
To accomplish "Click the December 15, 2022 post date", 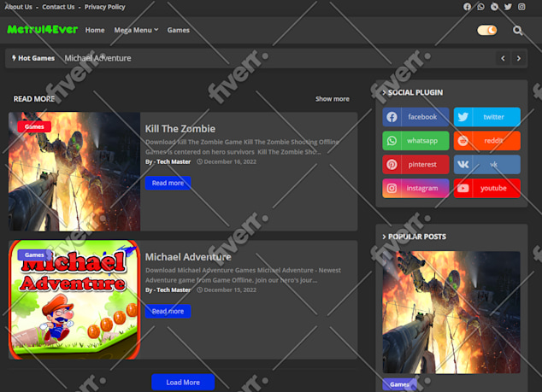I will [x=227, y=290].
